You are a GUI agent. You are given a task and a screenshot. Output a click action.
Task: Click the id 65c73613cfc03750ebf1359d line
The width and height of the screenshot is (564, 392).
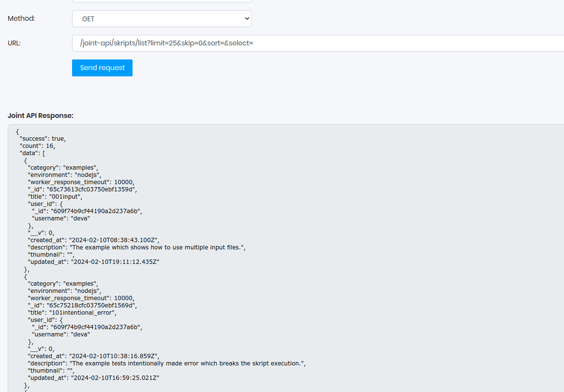(x=82, y=189)
